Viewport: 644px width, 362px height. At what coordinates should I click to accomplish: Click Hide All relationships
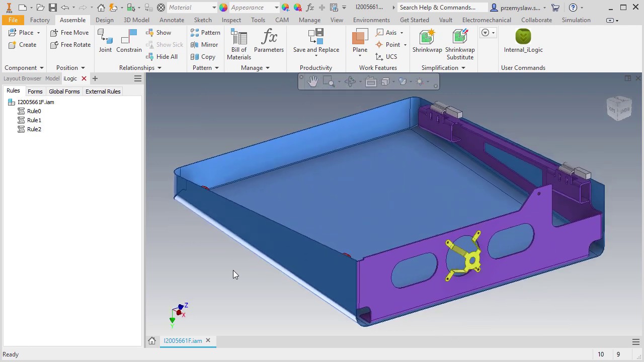click(162, 57)
